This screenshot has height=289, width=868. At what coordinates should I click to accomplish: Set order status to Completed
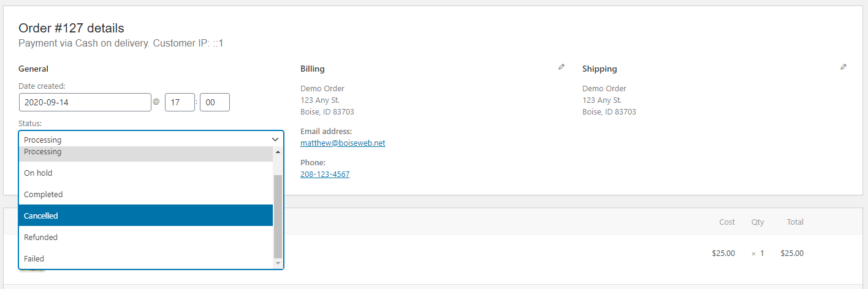(146, 194)
